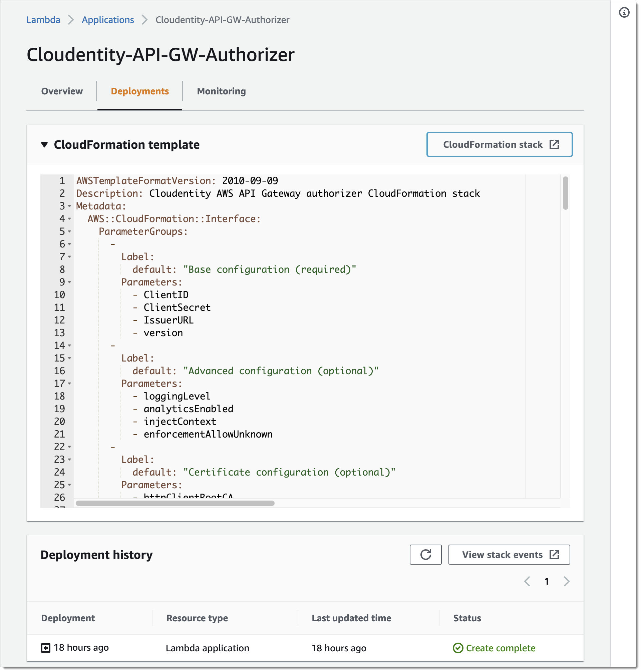Go to next page of deployment history
The image size is (641, 672).
pyautogui.click(x=566, y=581)
